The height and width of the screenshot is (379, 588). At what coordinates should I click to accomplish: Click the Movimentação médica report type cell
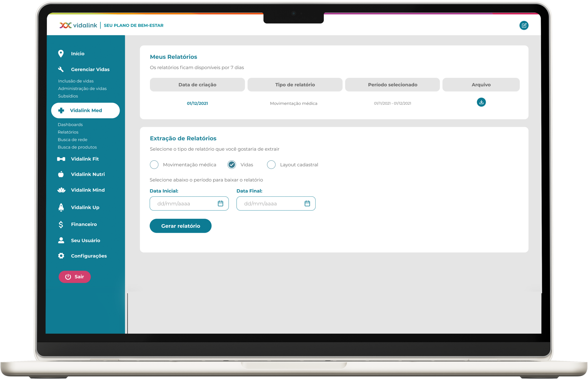click(294, 103)
